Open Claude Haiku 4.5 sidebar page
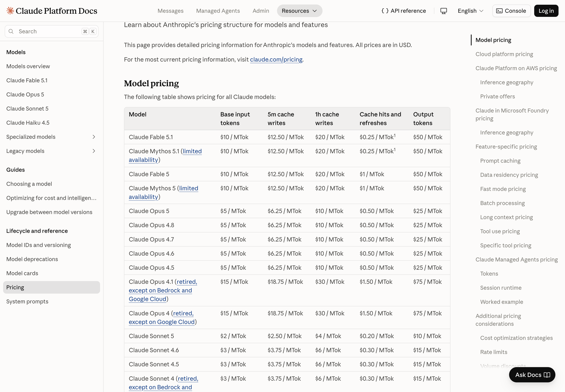The image size is (565, 392). 28,123
